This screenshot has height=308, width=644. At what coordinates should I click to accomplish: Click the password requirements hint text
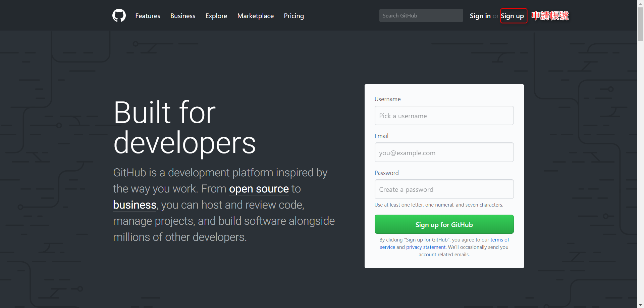439,205
